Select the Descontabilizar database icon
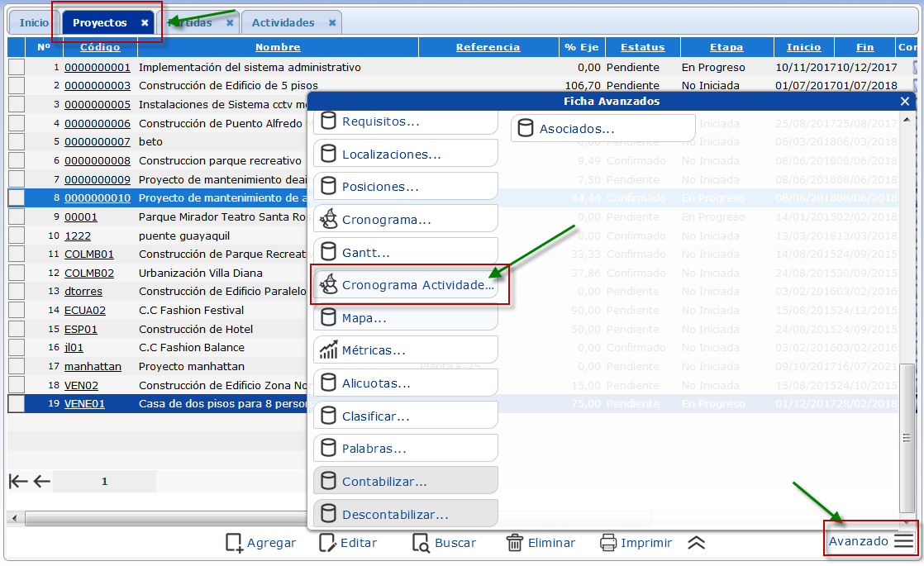The image size is (924, 566). click(x=327, y=514)
